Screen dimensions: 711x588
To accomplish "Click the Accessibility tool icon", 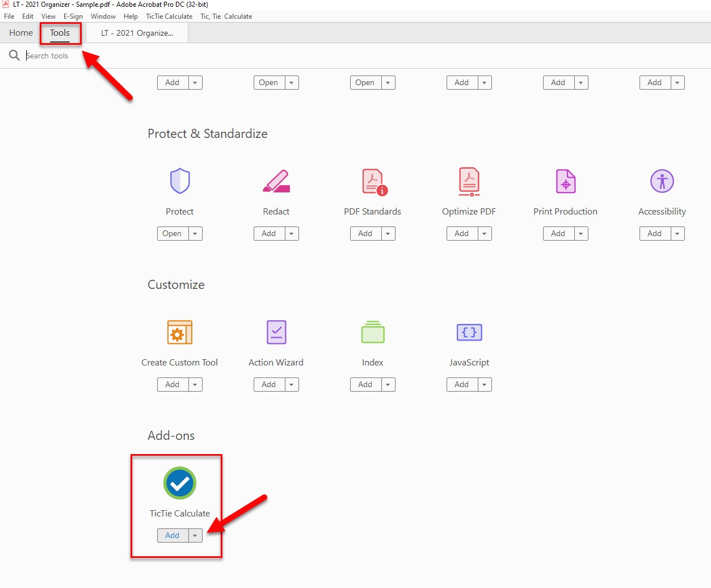I will coord(662,181).
